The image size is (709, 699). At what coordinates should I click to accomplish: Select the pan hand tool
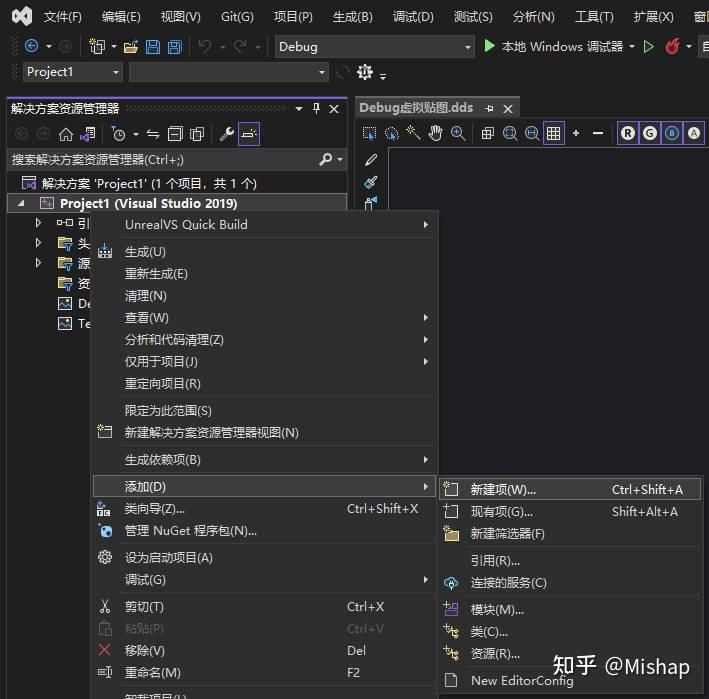435,133
